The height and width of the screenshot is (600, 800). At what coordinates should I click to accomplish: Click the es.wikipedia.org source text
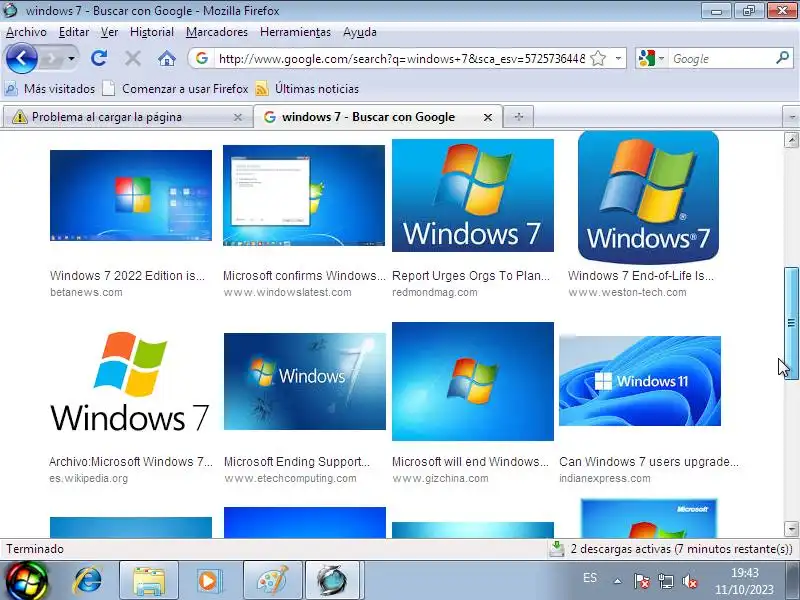[88, 479]
